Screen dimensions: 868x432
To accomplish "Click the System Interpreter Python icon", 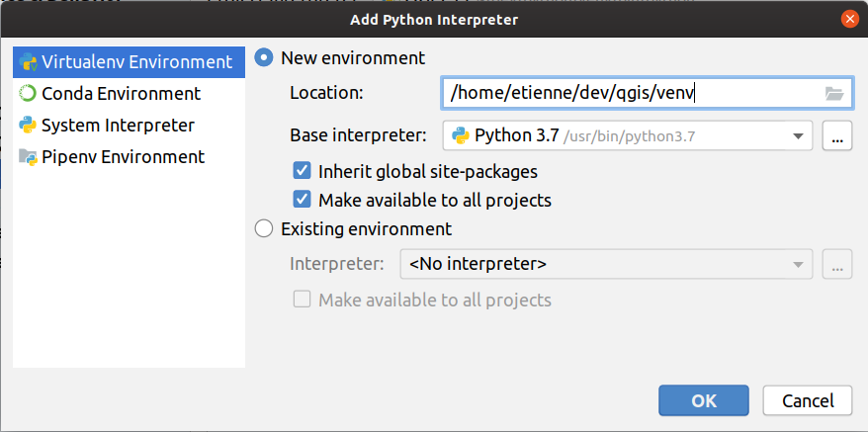I will pyautogui.click(x=28, y=126).
